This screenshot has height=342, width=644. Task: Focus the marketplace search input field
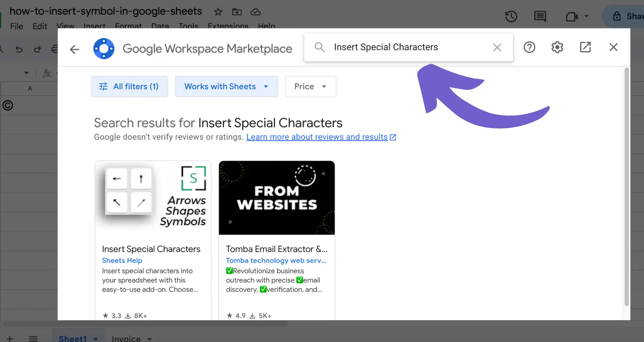409,47
